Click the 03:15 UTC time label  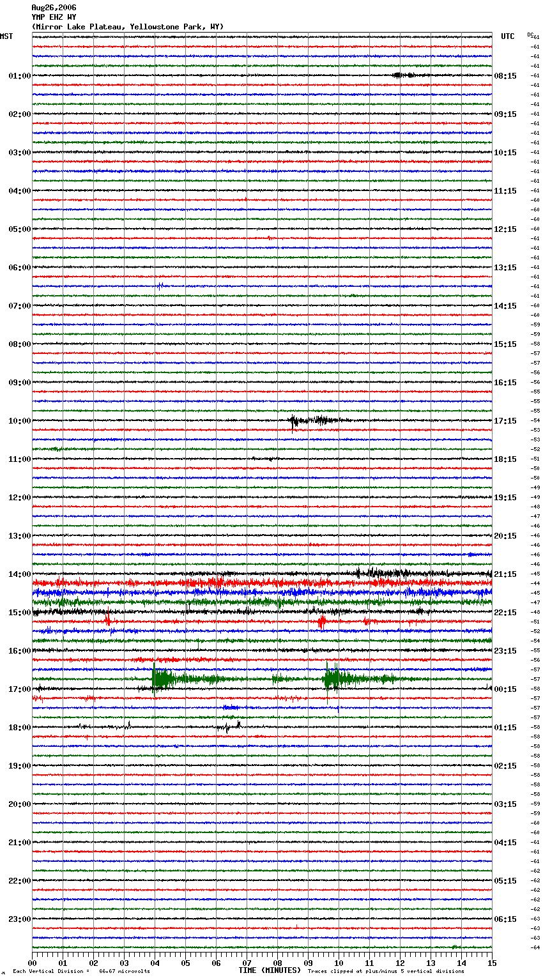pyautogui.click(x=505, y=804)
